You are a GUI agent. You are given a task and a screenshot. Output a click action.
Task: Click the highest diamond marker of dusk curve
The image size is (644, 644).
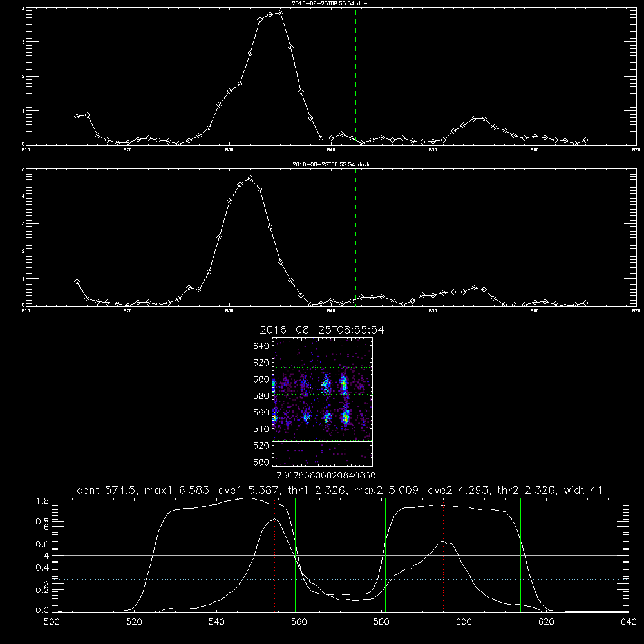pyautogui.click(x=250, y=178)
